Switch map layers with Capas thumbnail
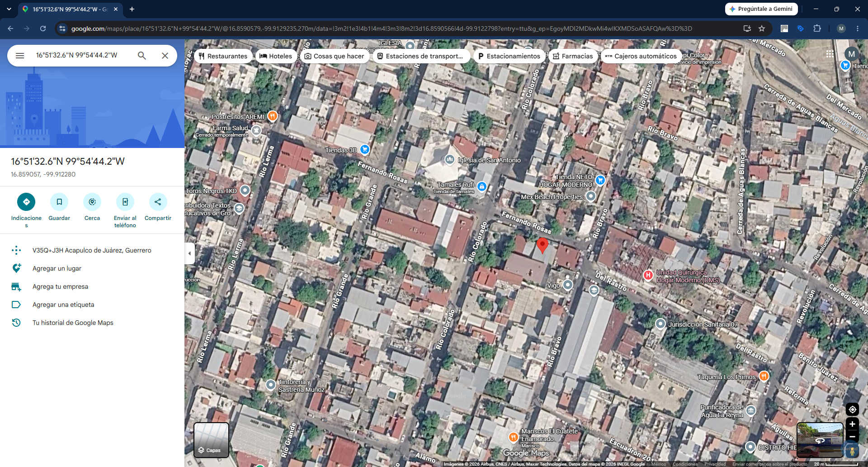868x467 pixels. 211,440
